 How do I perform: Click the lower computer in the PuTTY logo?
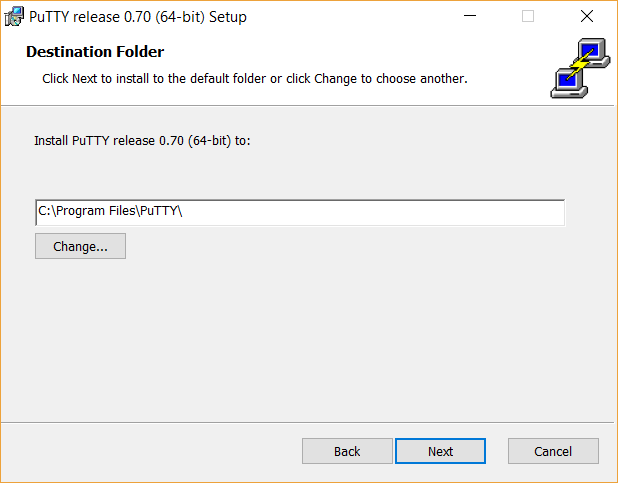(565, 84)
